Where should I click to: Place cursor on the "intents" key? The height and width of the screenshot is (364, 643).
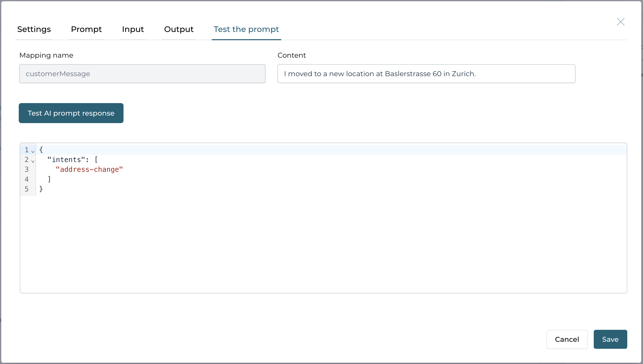66,160
